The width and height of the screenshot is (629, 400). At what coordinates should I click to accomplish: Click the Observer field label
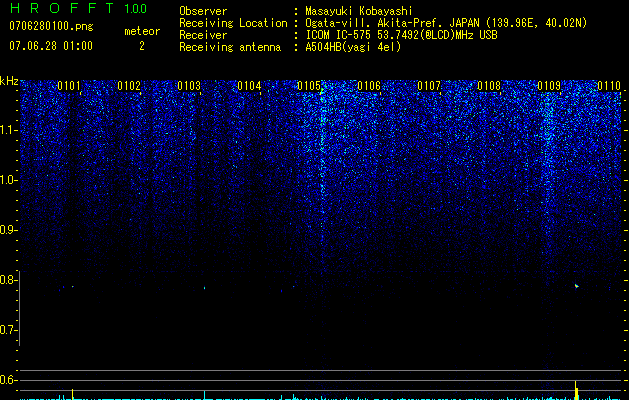point(203,11)
